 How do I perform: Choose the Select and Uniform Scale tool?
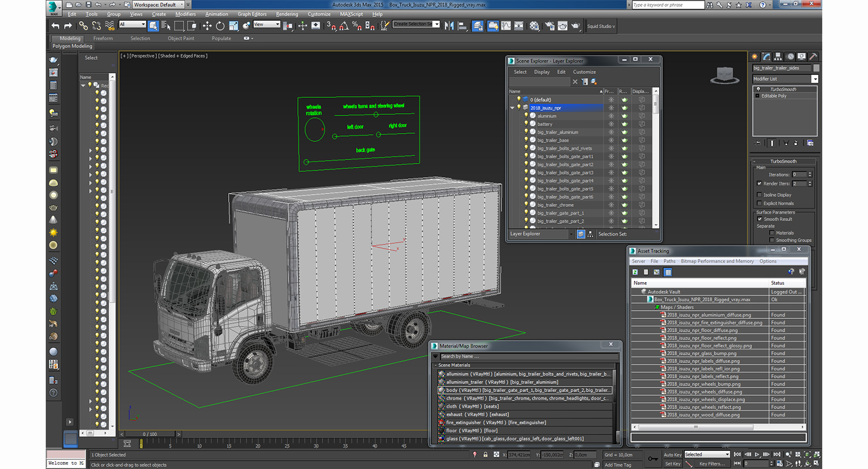point(233,26)
